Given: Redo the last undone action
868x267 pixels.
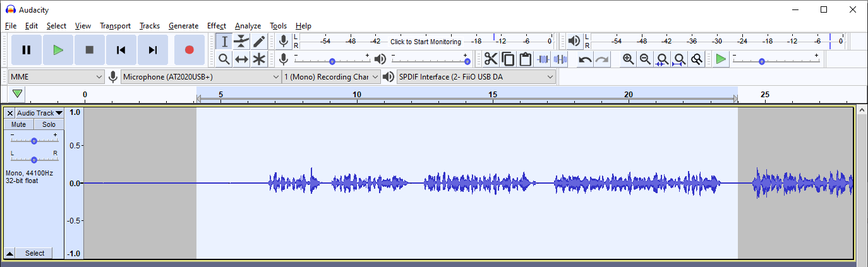Looking at the screenshot, I should (602, 59).
